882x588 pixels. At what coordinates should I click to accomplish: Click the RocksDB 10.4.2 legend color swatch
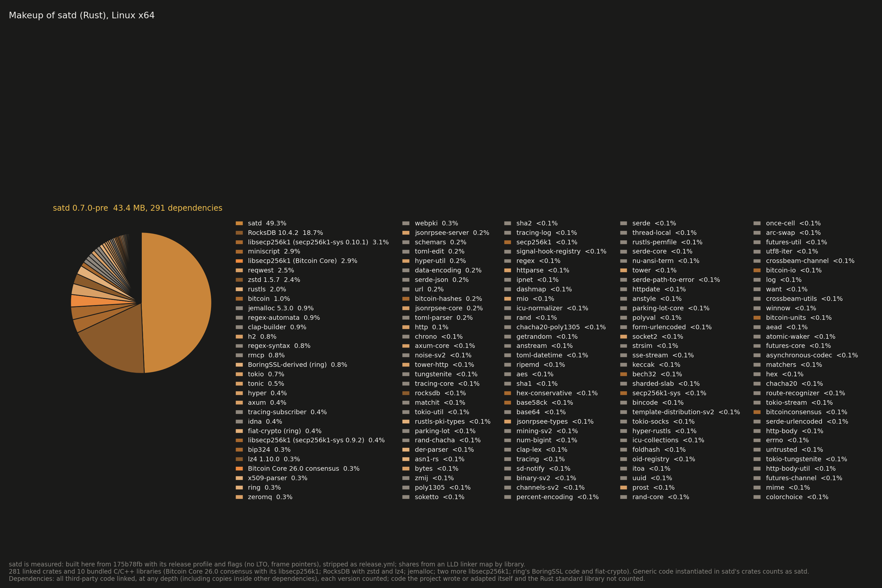point(239,233)
